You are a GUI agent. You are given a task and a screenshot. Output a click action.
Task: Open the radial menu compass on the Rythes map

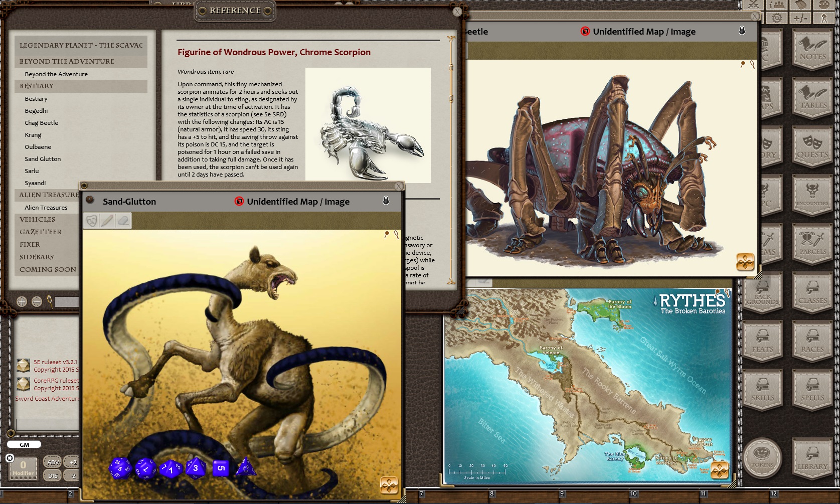tap(719, 470)
